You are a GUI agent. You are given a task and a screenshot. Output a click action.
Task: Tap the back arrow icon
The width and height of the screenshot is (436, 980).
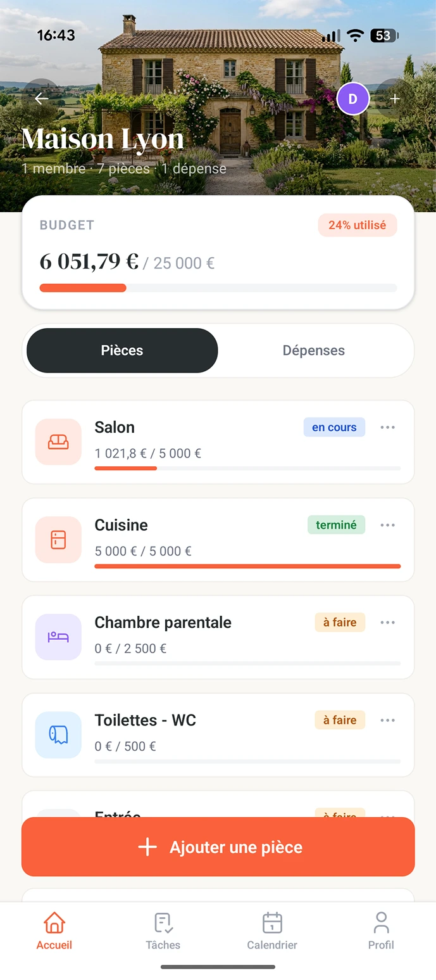click(x=42, y=99)
